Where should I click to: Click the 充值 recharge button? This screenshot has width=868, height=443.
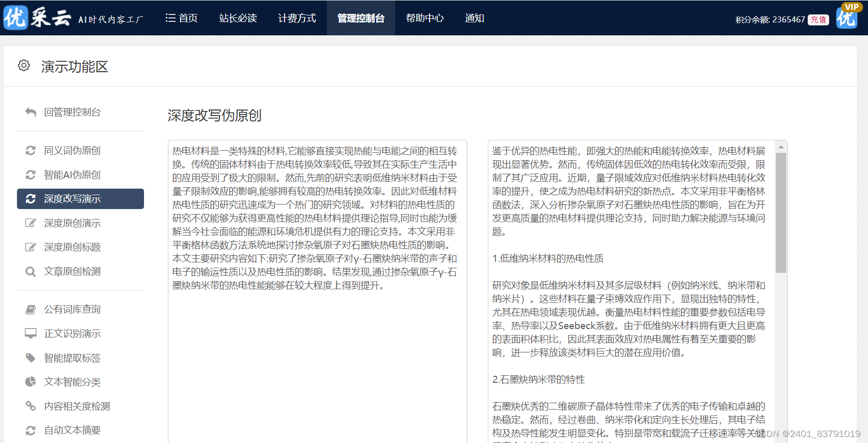click(x=818, y=19)
